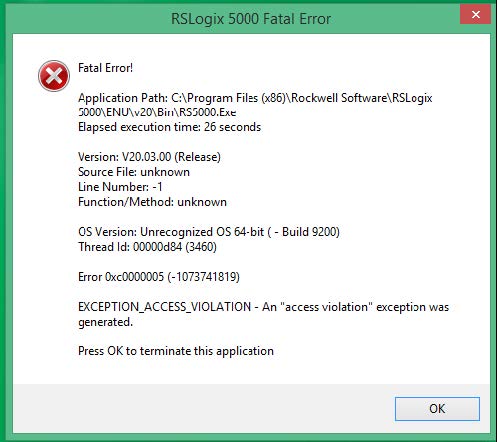Click the Line Number: -1 text
This screenshot has height=442, width=497.
click(120, 187)
